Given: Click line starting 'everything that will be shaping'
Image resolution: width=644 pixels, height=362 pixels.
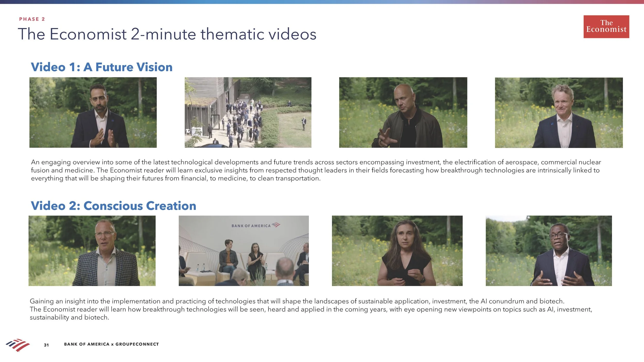Looking at the screenshot, I should point(176,178).
